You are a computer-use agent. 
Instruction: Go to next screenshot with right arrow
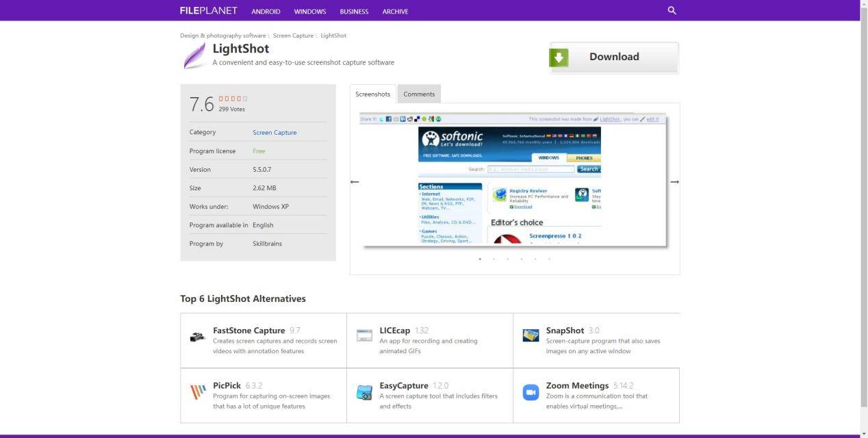pyautogui.click(x=674, y=181)
